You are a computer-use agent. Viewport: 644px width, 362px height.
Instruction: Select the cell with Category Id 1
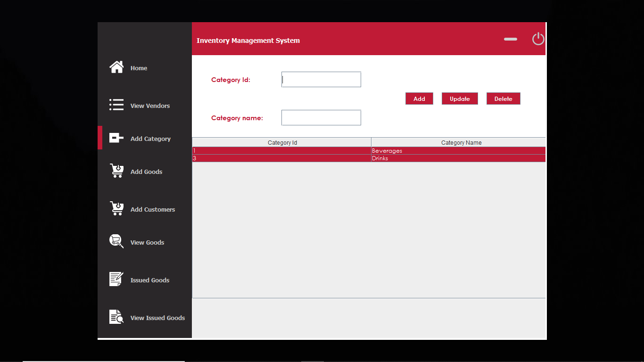coord(282,151)
